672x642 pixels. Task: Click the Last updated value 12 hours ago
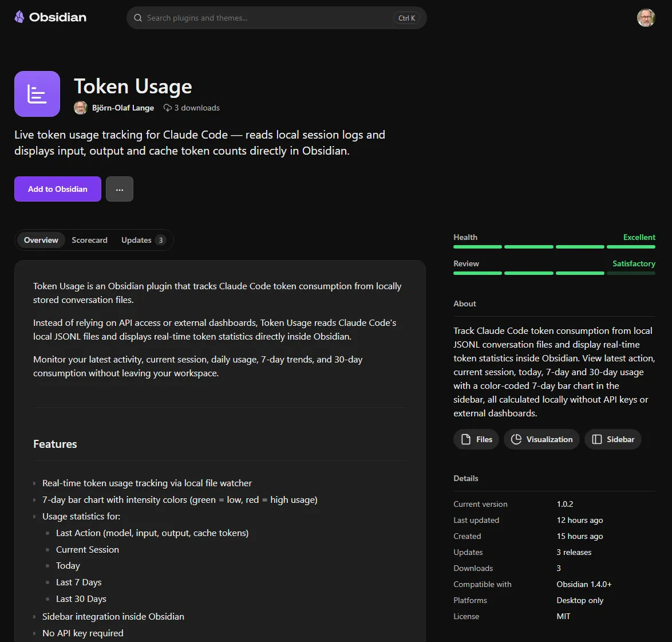580,520
